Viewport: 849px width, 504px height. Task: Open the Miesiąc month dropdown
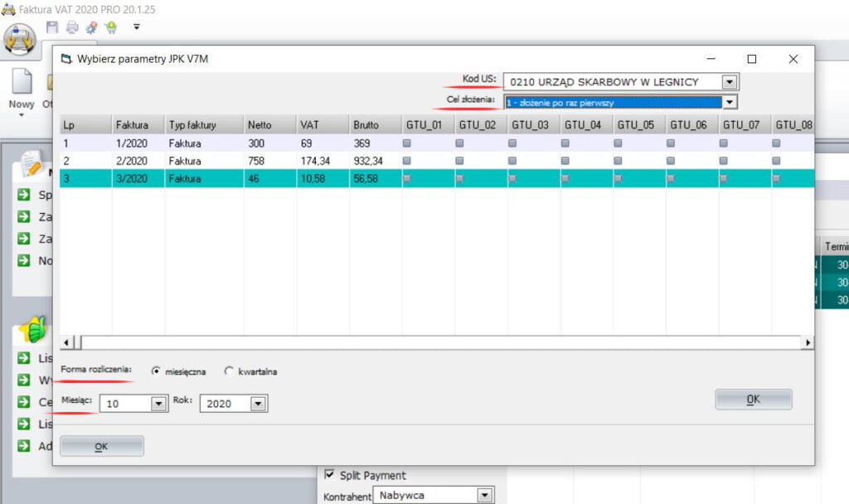[x=159, y=404]
